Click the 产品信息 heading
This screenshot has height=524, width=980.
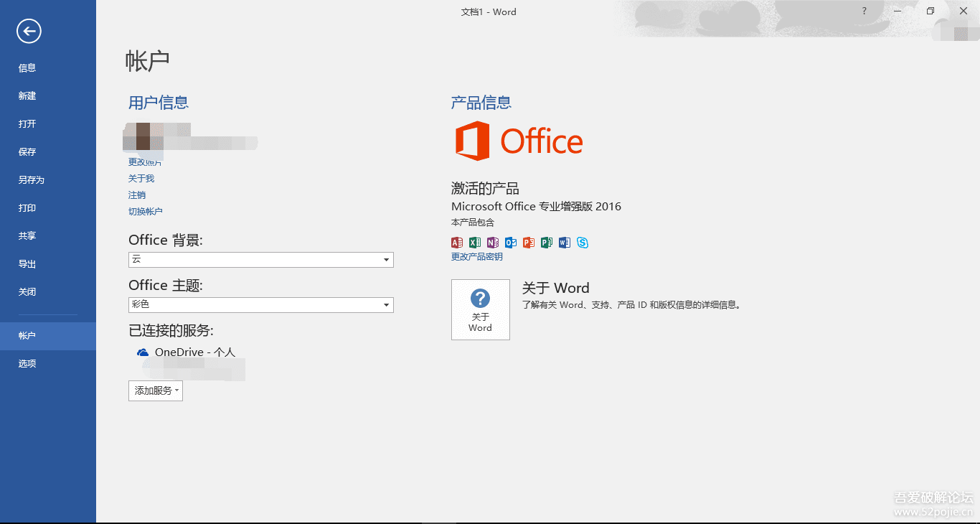[481, 103]
